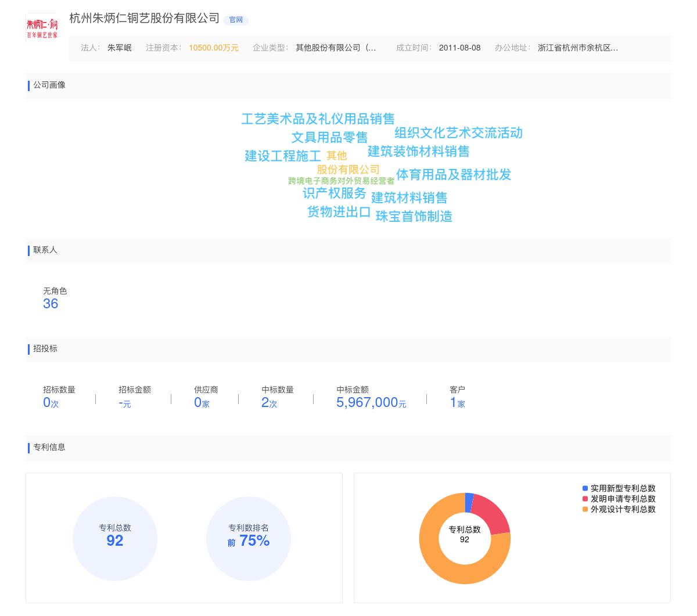Select word cloud tag 珠宝首饰制造
This screenshot has width=697, height=616.
[x=414, y=217]
